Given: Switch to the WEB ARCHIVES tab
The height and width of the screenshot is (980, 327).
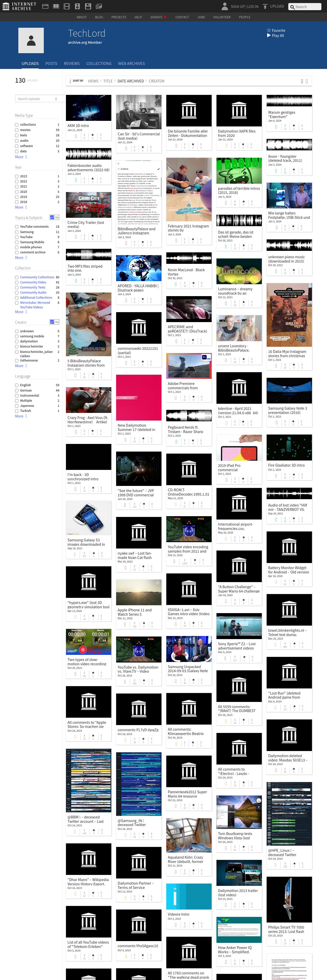Looking at the screenshot, I should pos(131,64).
